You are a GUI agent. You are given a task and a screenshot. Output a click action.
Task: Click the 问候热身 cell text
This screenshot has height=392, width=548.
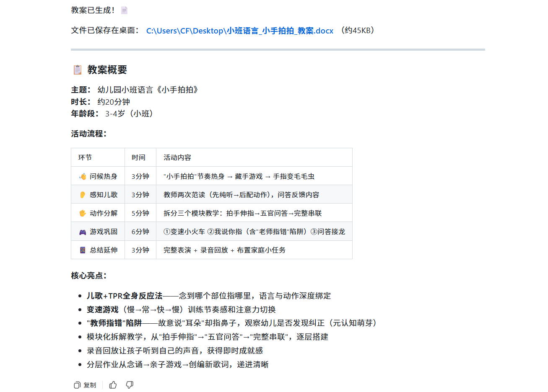coord(104,176)
